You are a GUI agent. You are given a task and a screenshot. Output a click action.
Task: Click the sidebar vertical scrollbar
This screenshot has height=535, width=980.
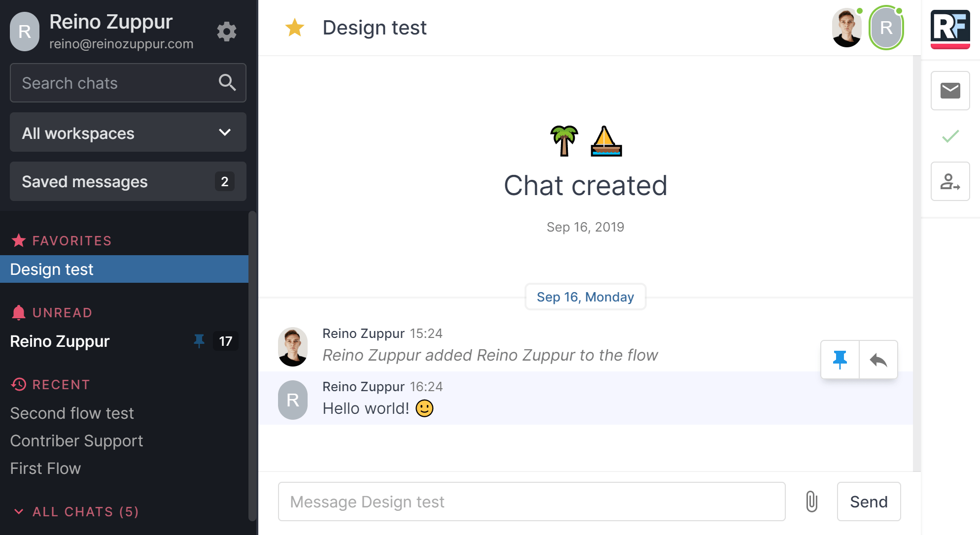point(252,365)
